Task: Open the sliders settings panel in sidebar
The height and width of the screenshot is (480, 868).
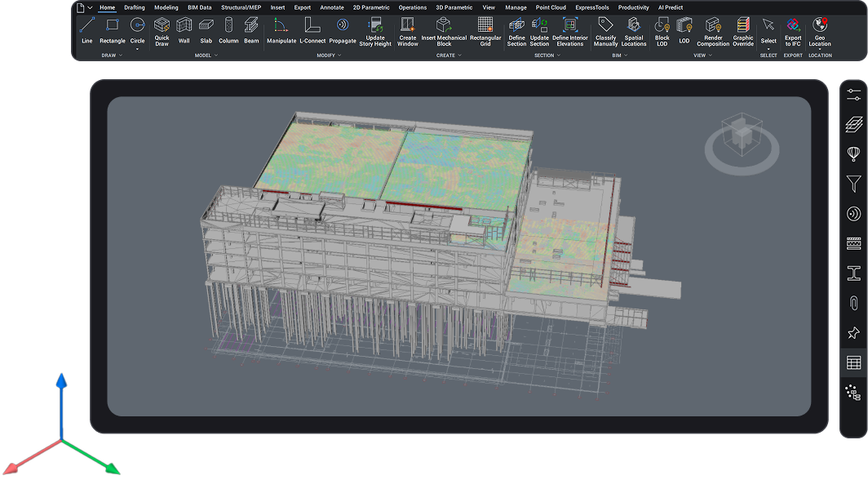Action: pyautogui.click(x=853, y=95)
